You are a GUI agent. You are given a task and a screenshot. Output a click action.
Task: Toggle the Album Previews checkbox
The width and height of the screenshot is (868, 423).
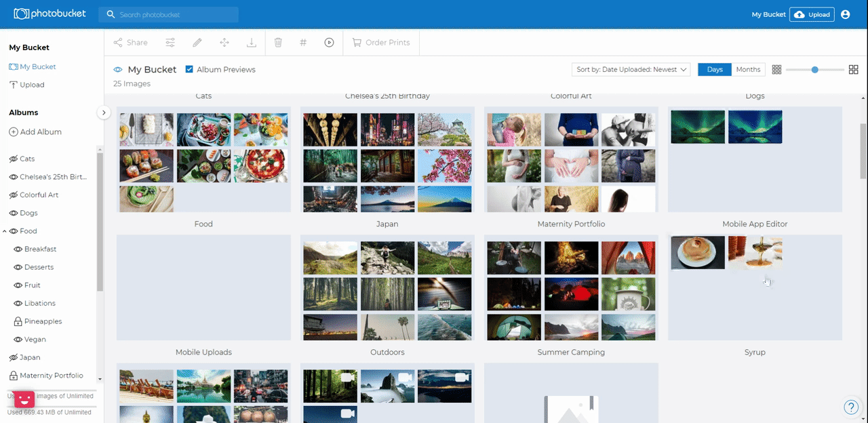(x=189, y=69)
